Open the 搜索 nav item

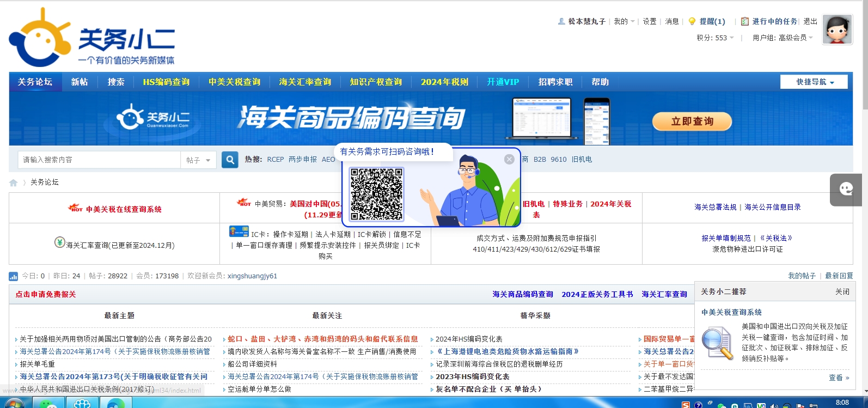point(116,82)
